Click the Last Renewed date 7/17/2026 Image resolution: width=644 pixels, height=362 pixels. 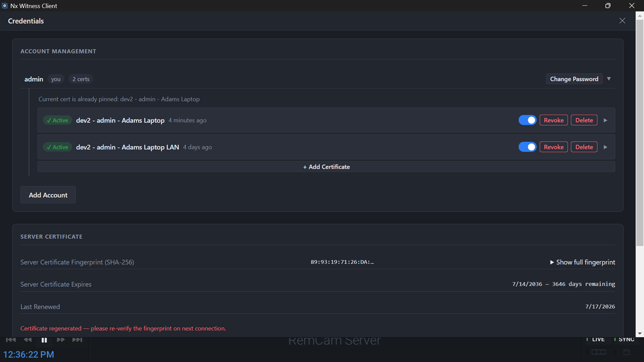(x=600, y=307)
